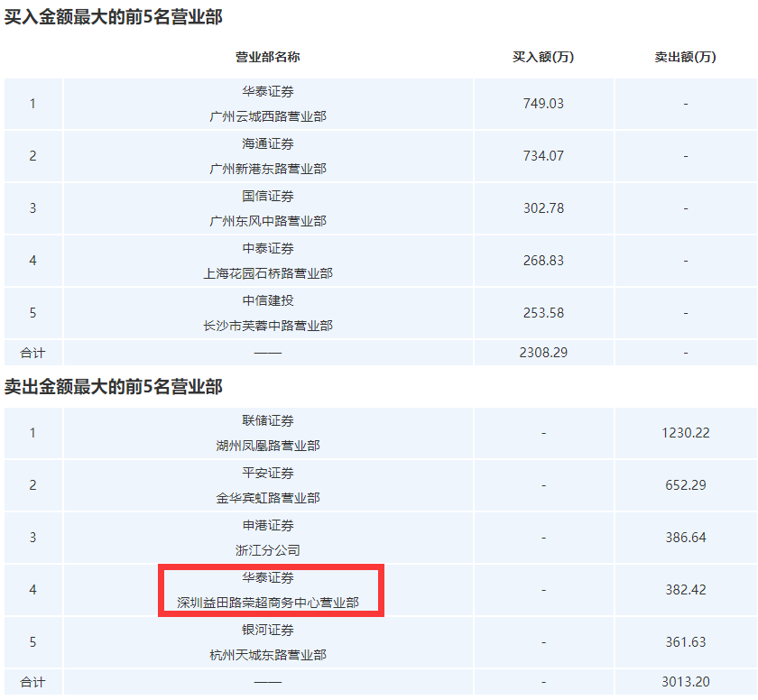The width and height of the screenshot is (758, 700).
Task: Click rank number 5 beside 银河证券
Action: pyautogui.click(x=32, y=641)
